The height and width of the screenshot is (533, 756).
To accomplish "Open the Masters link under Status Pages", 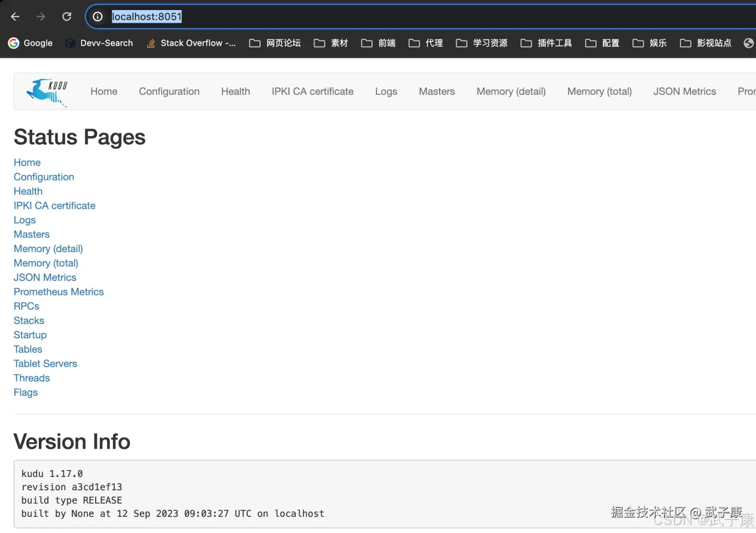I will coord(32,234).
